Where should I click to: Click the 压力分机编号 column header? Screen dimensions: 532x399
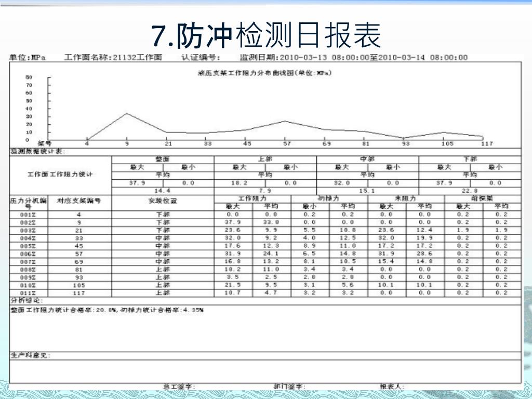pos(29,203)
